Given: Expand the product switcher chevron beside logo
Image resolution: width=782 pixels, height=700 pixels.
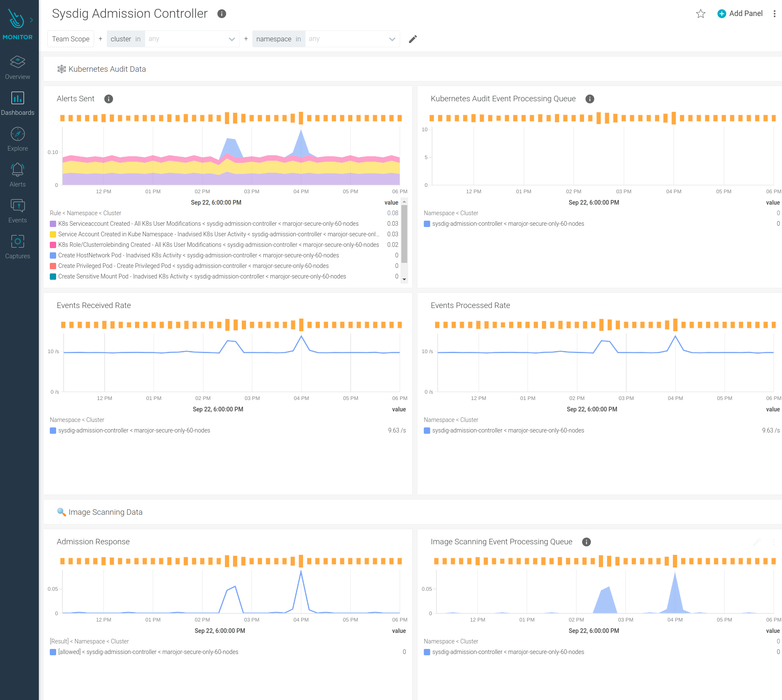Looking at the screenshot, I should click(31, 20).
